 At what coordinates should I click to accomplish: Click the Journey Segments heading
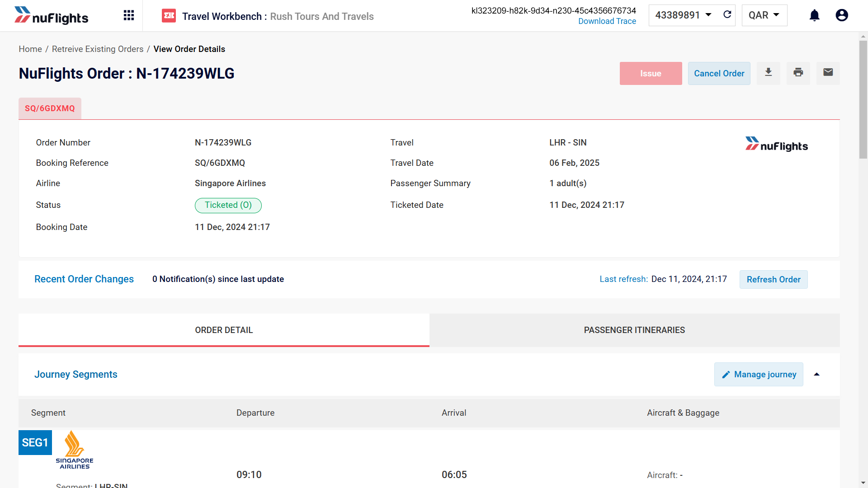(x=76, y=374)
